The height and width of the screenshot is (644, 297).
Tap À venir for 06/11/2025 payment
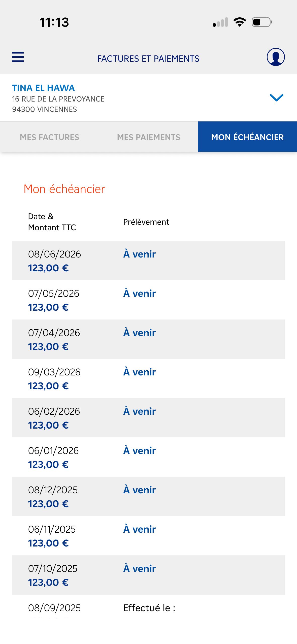click(139, 529)
